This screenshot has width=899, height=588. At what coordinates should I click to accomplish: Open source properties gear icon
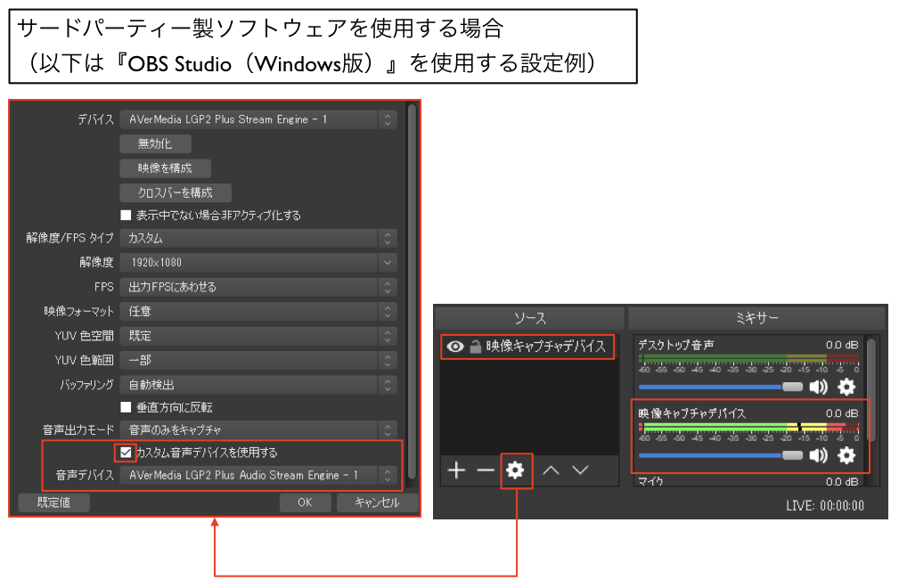[x=516, y=470]
